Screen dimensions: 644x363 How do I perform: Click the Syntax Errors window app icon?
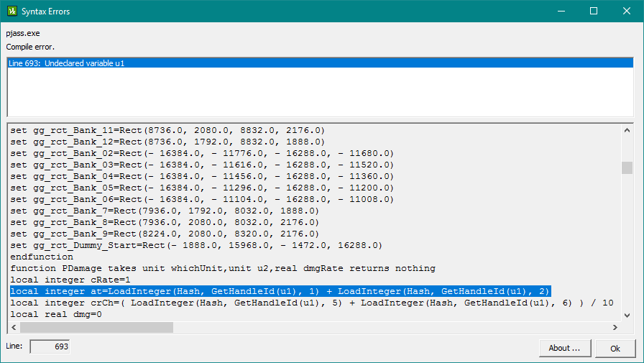coord(12,11)
